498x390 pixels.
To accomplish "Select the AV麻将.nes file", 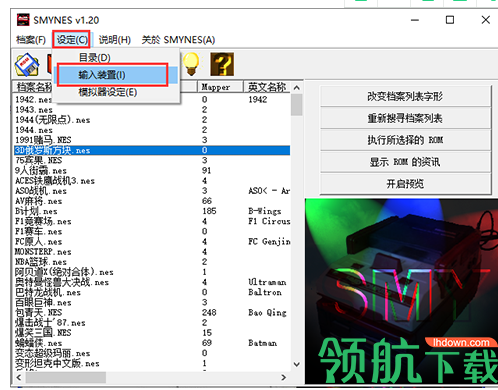I will tap(152, 201).
